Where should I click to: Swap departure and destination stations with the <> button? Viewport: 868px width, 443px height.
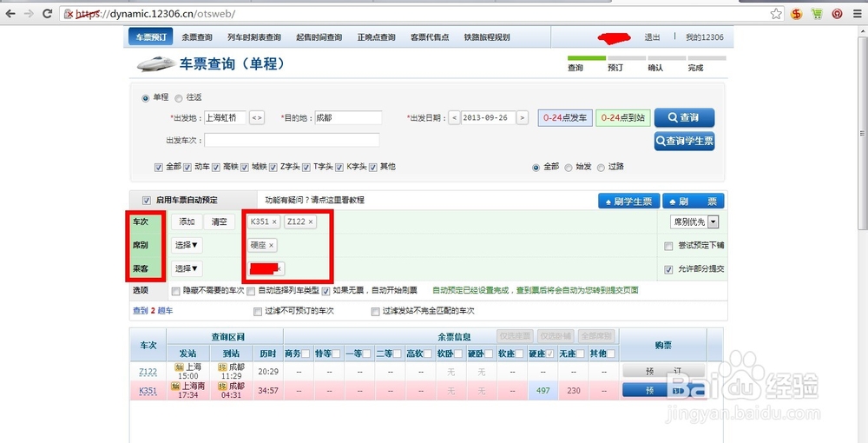256,118
